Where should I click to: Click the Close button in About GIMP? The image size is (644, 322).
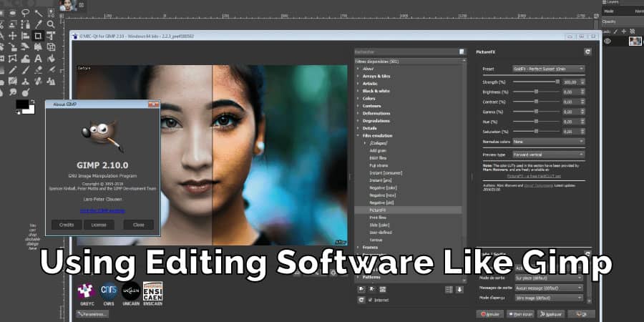coord(138,225)
